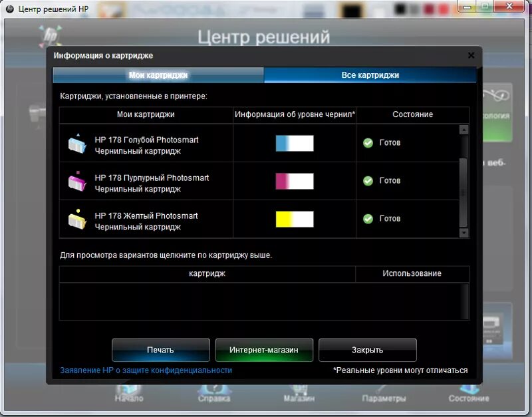Click the Закрыть button
532x417 pixels.
[368, 350]
